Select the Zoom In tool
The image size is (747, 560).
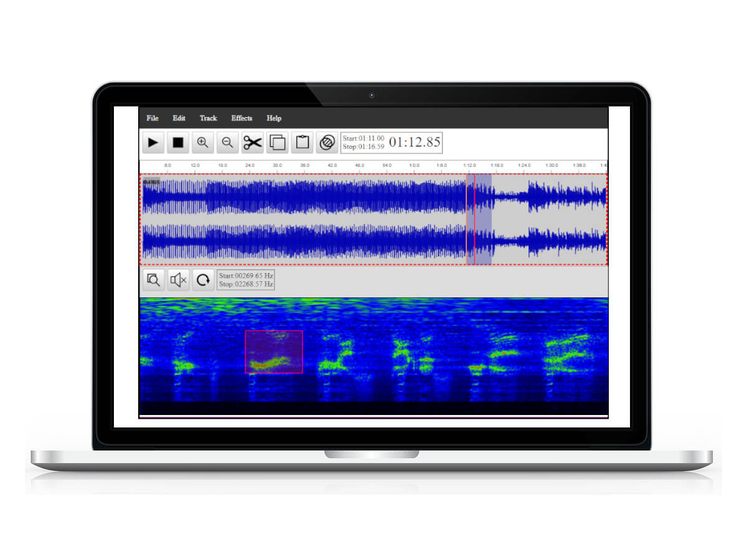coord(202,142)
